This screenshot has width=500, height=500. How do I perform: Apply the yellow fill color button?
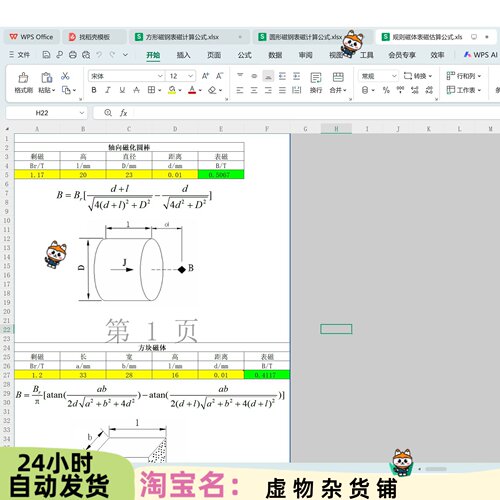(172, 90)
